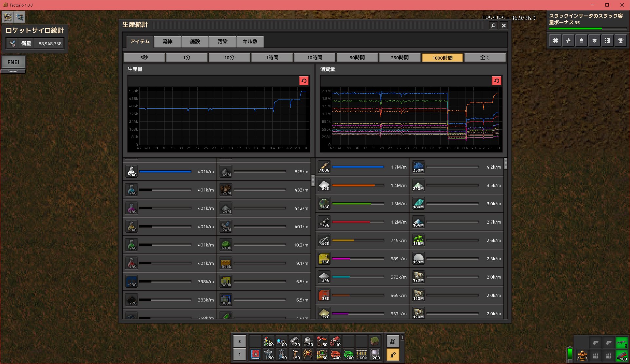Image resolution: width=630 pixels, height=364 pixels.
Task: Select the signals item with count 200
Action: [x=268, y=341]
